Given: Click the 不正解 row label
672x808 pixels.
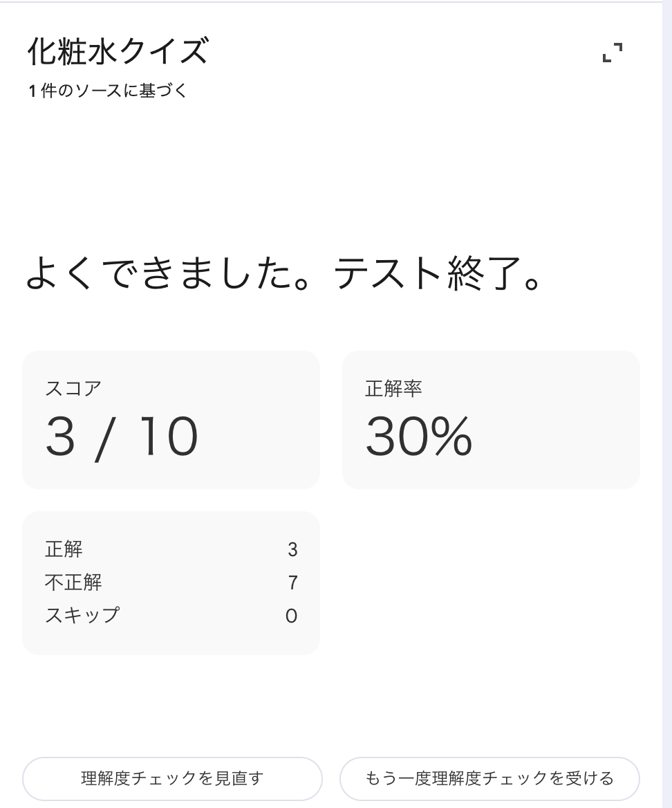Looking at the screenshot, I should tap(73, 582).
